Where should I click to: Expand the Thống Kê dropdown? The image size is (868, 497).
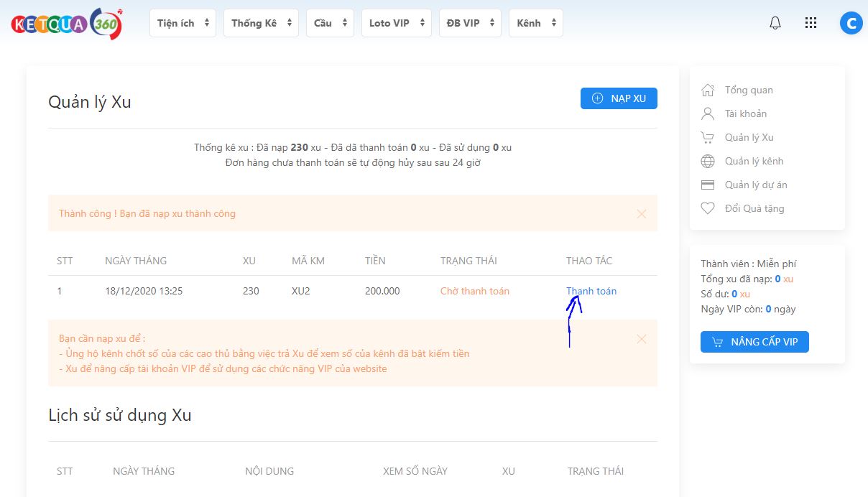tap(260, 23)
